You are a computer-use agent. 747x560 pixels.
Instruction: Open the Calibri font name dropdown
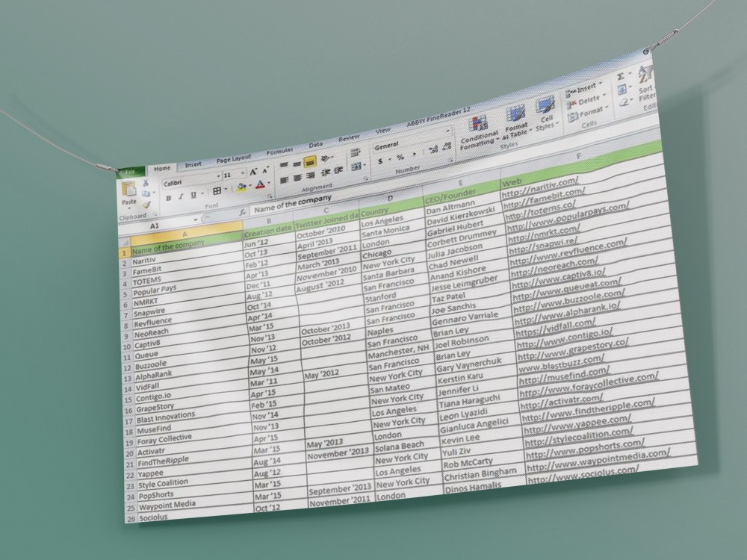coord(219,176)
